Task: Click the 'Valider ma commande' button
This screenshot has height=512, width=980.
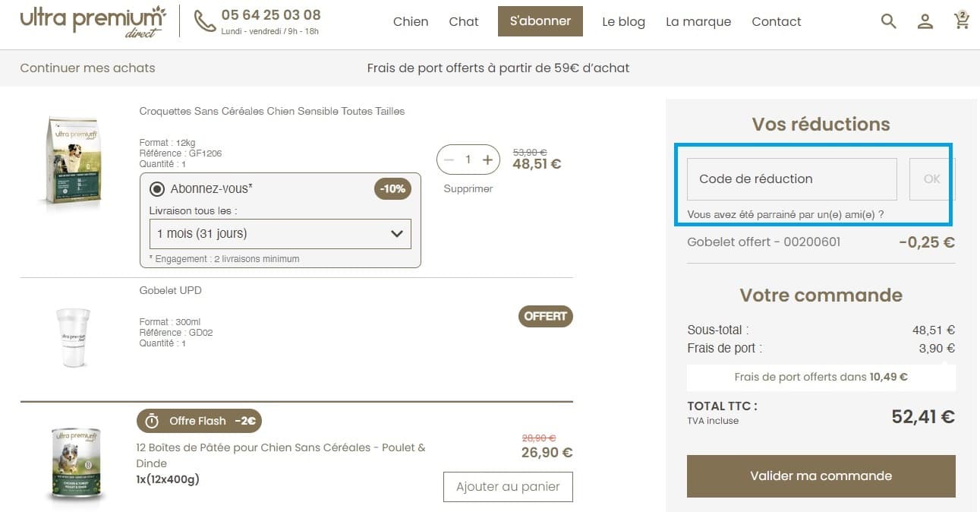Action: [x=821, y=476]
